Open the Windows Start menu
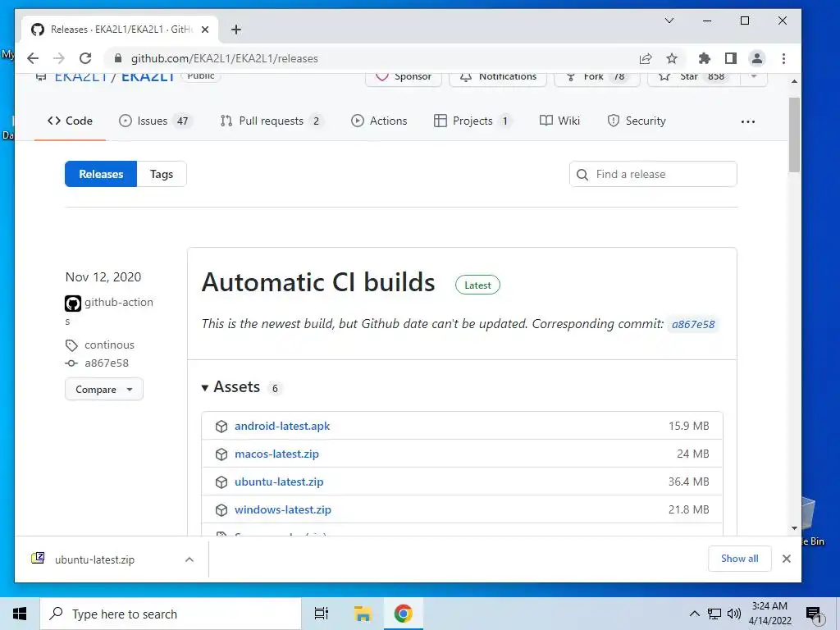 tap(20, 614)
